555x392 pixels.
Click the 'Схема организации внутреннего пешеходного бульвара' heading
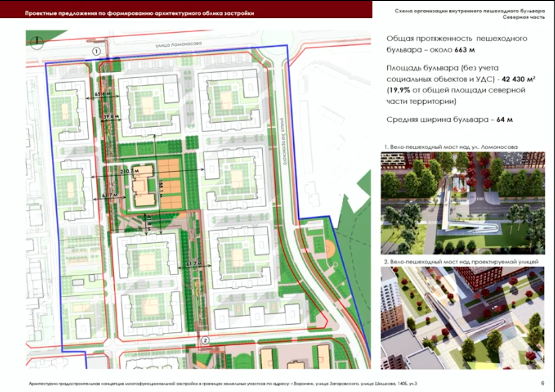(x=470, y=11)
